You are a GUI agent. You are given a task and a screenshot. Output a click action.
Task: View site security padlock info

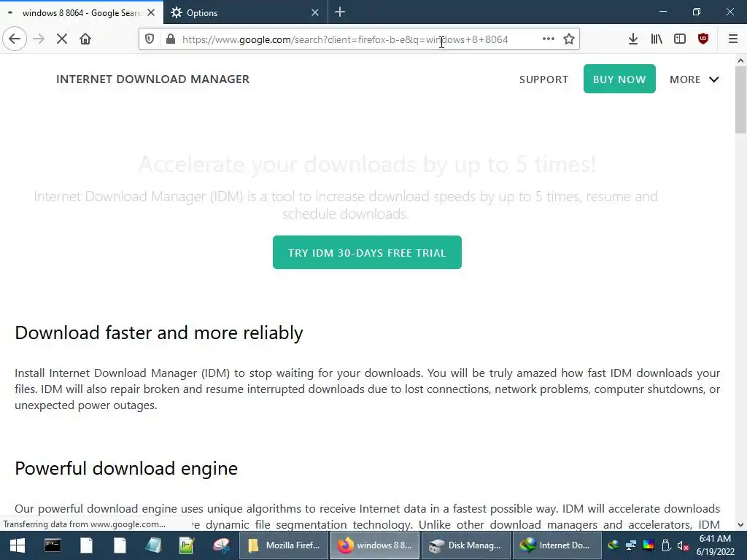tap(171, 39)
